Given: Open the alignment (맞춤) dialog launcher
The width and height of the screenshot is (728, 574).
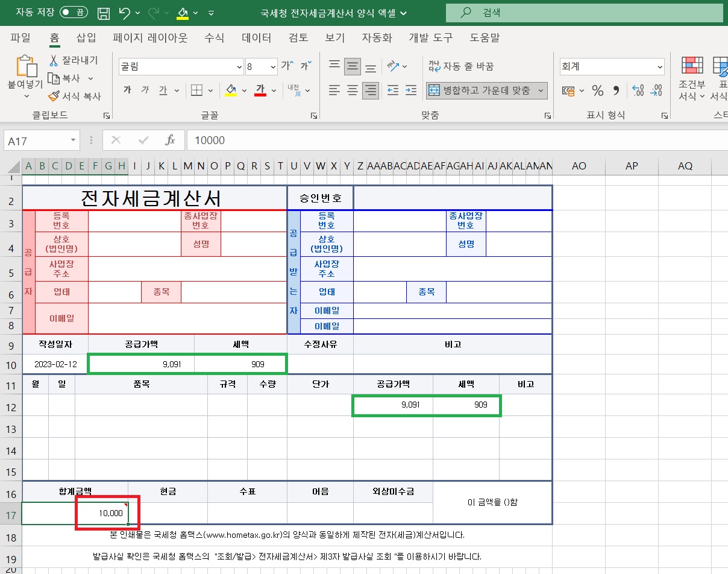Looking at the screenshot, I should click(547, 115).
